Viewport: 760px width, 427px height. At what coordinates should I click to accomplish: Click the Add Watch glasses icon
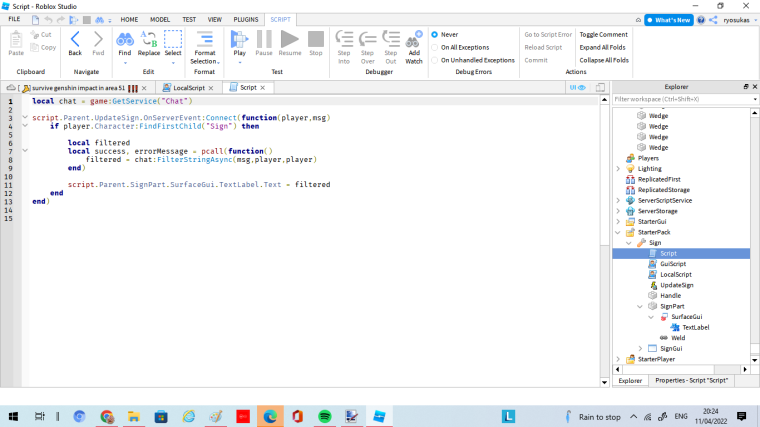413,39
